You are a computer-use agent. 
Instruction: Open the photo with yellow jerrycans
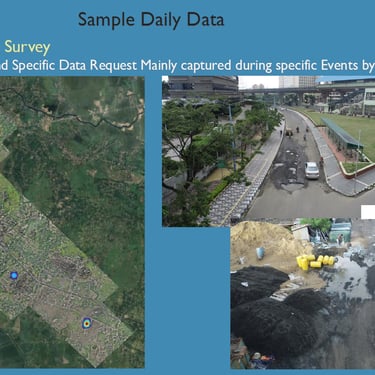click(x=303, y=294)
